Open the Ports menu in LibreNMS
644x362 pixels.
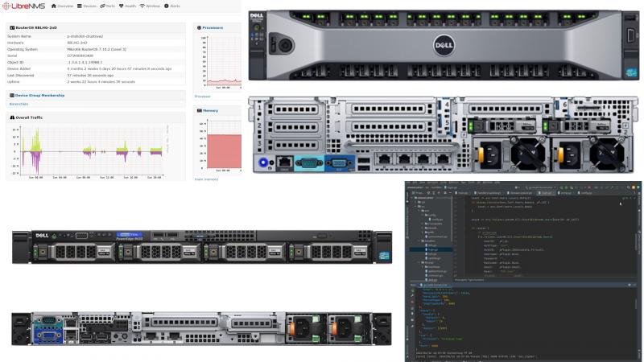pyautogui.click(x=108, y=6)
